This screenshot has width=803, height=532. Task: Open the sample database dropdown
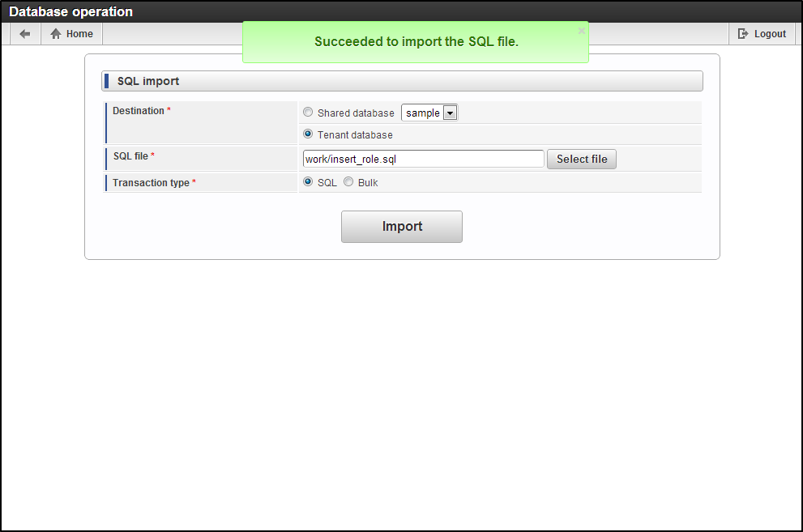click(x=429, y=113)
